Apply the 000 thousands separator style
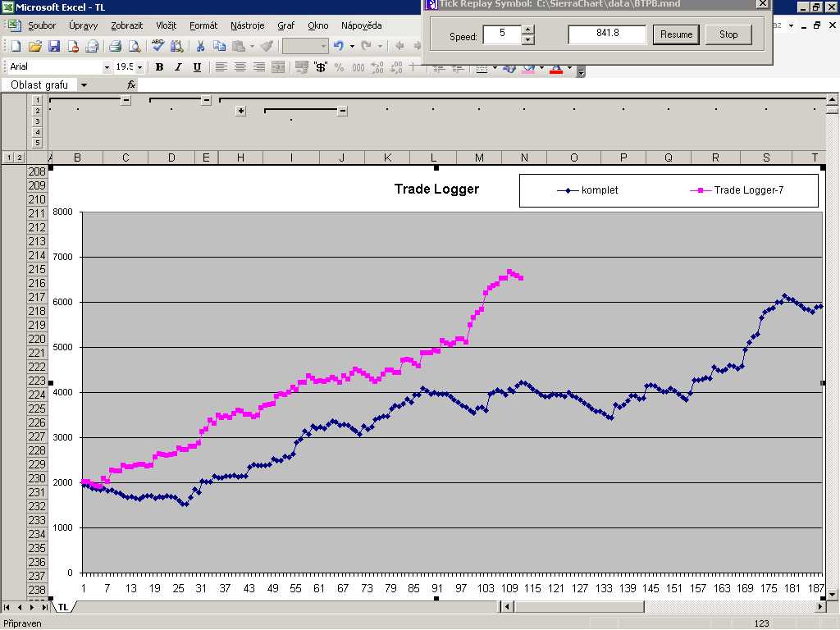This screenshot has height=630, width=840. coord(358,67)
